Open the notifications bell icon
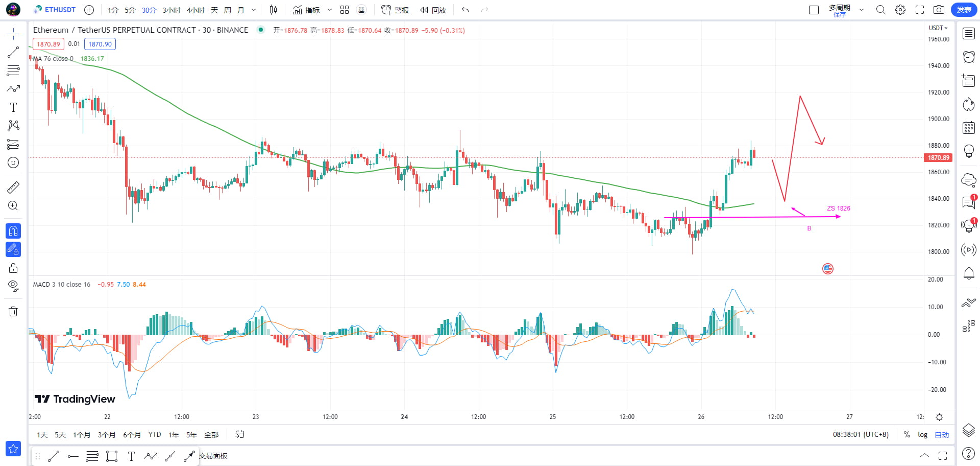980x466 pixels. click(968, 273)
